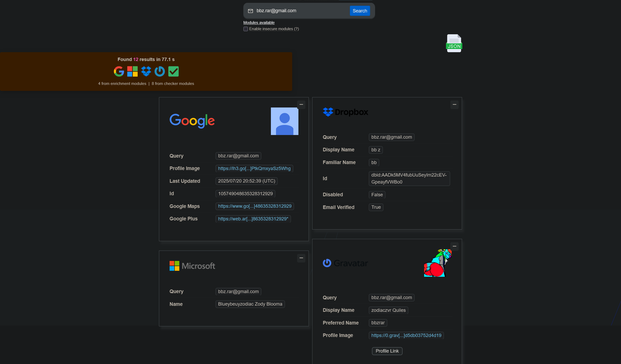Click the green checkmark icon in summary
621x364 pixels.
click(173, 71)
